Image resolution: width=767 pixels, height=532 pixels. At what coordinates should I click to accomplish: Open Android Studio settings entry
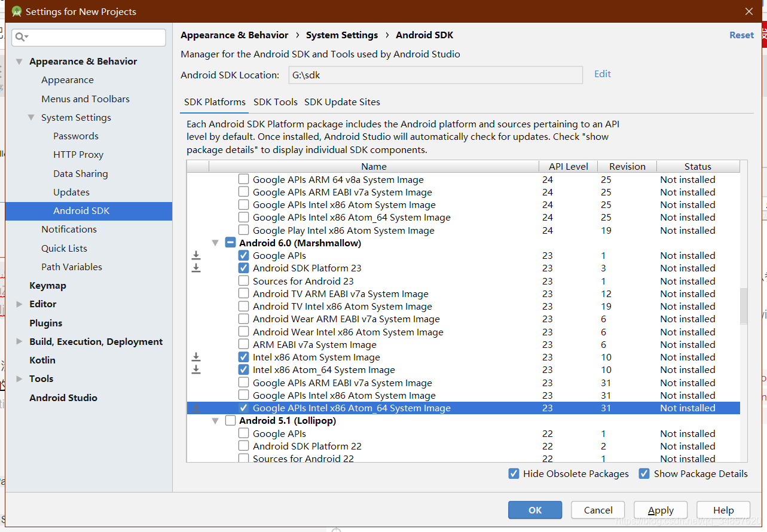pos(63,398)
